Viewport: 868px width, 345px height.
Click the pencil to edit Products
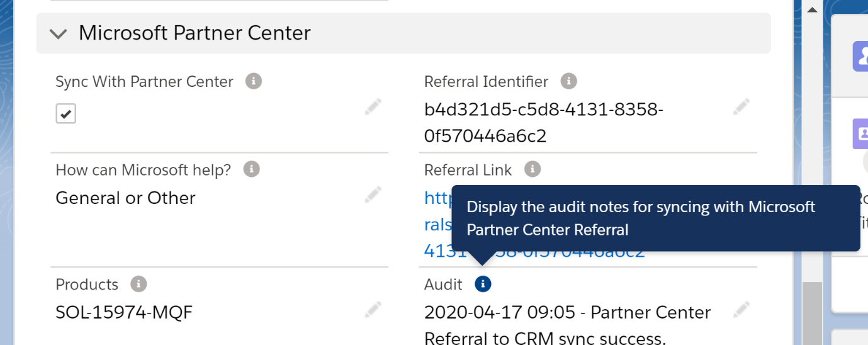(x=373, y=309)
